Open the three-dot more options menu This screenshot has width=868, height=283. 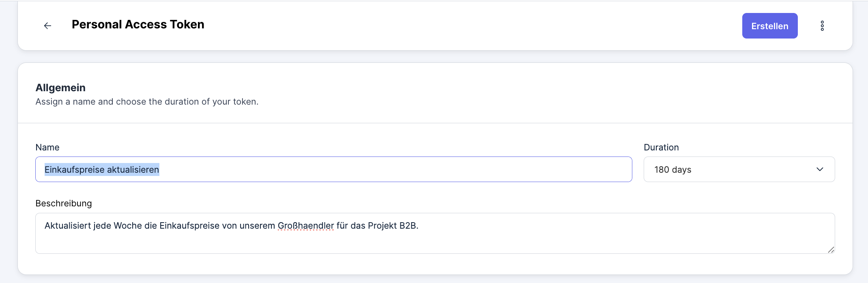822,26
